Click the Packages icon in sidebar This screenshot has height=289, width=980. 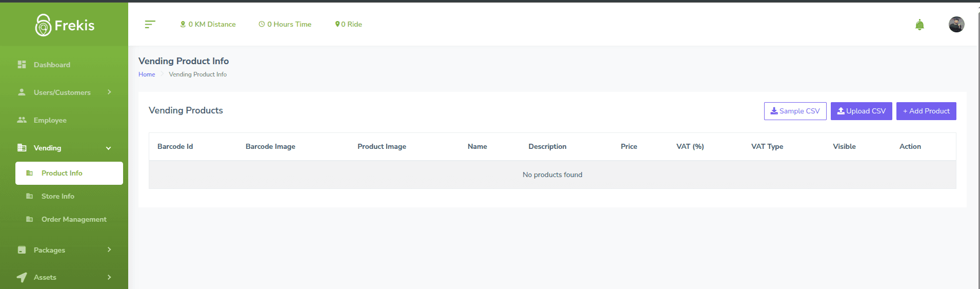[22, 250]
